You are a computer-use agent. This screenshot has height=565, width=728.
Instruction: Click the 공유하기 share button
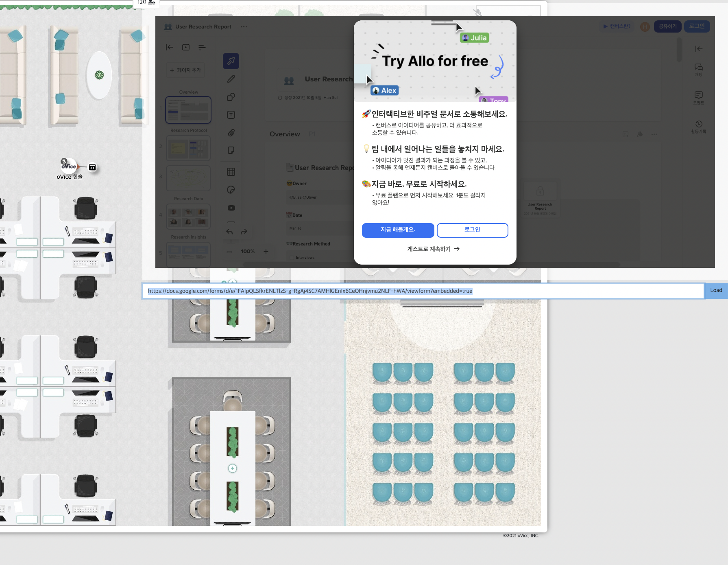click(667, 26)
